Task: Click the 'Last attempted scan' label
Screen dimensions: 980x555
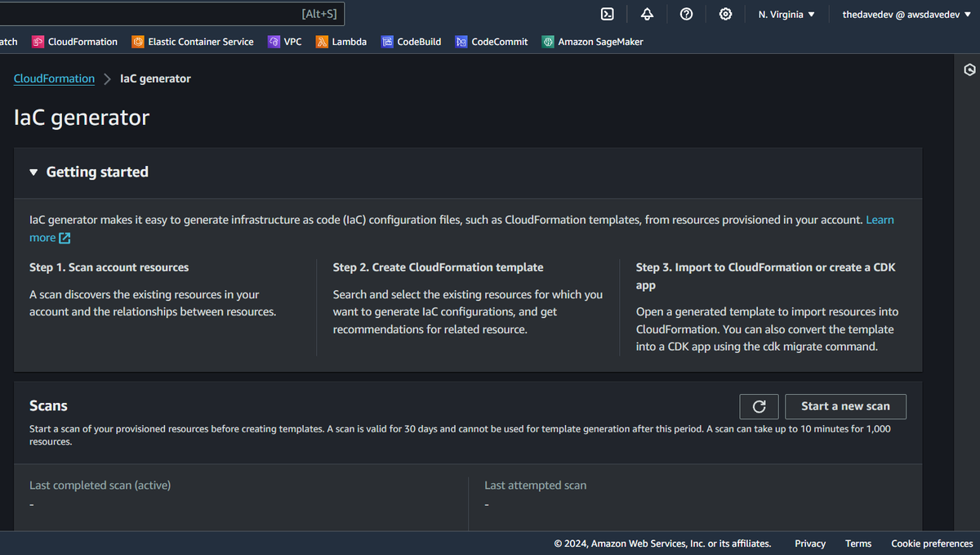Action: click(x=535, y=486)
